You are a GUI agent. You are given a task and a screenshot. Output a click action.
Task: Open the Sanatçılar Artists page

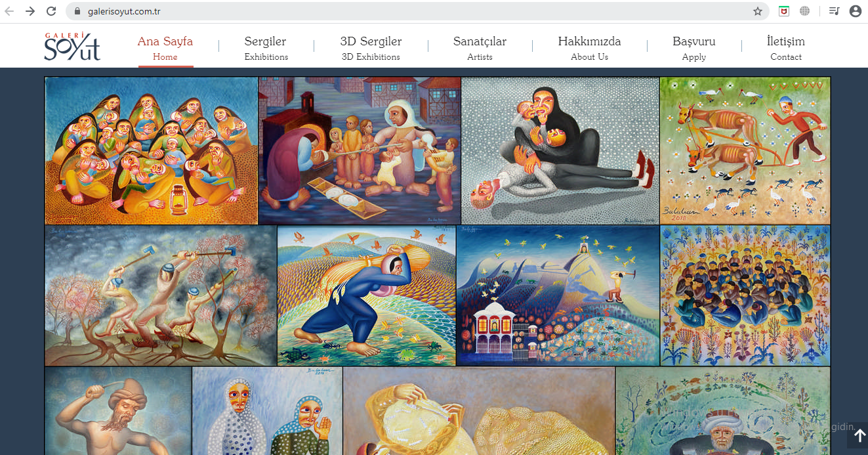480,48
